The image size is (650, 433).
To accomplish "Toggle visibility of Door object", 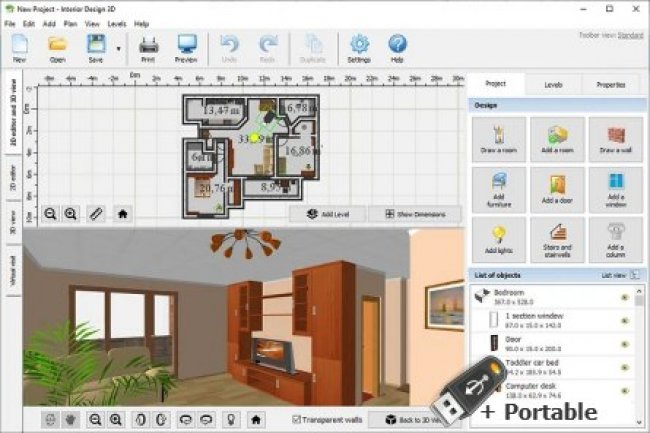I will click(625, 344).
